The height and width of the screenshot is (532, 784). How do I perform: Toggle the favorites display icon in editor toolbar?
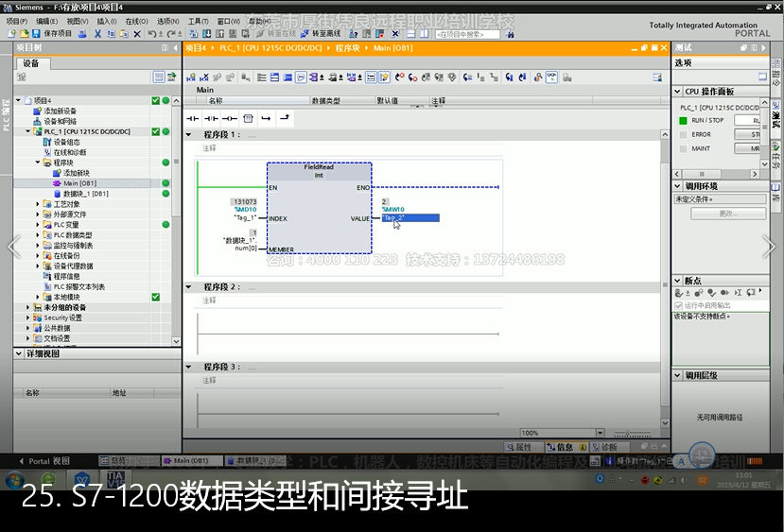point(384,77)
